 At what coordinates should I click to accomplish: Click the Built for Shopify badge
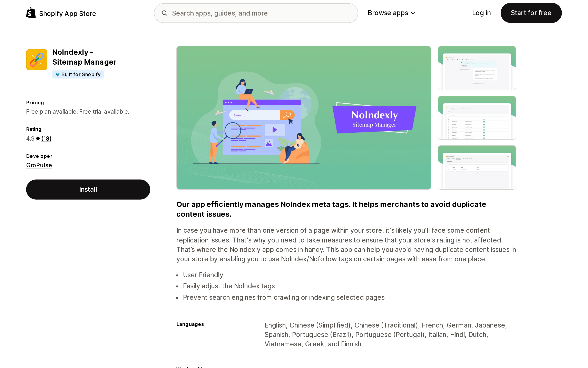[x=78, y=74]
